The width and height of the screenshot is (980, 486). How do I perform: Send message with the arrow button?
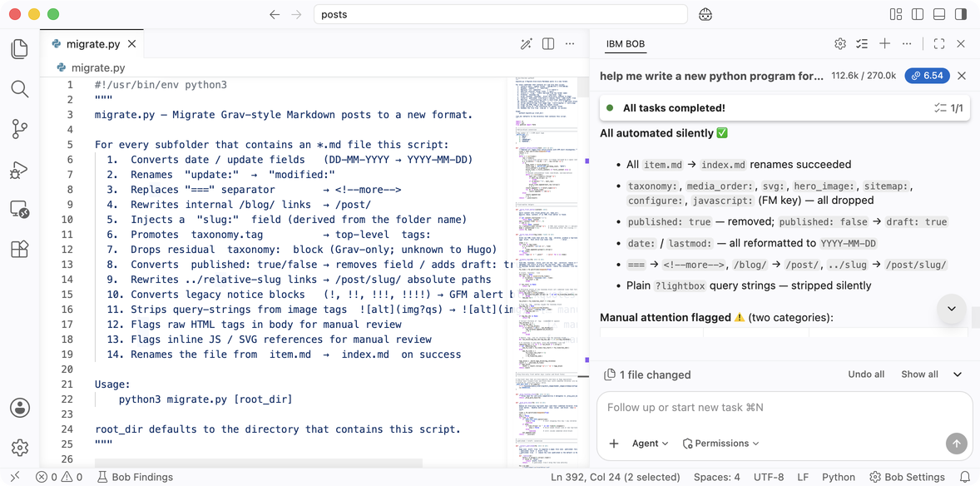point(956,444)
